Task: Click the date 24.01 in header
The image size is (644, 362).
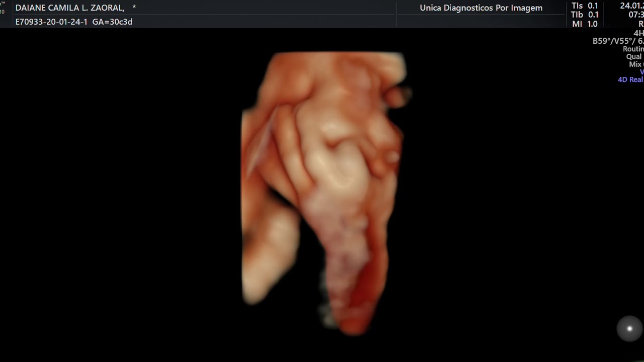Action: point(631,6)
